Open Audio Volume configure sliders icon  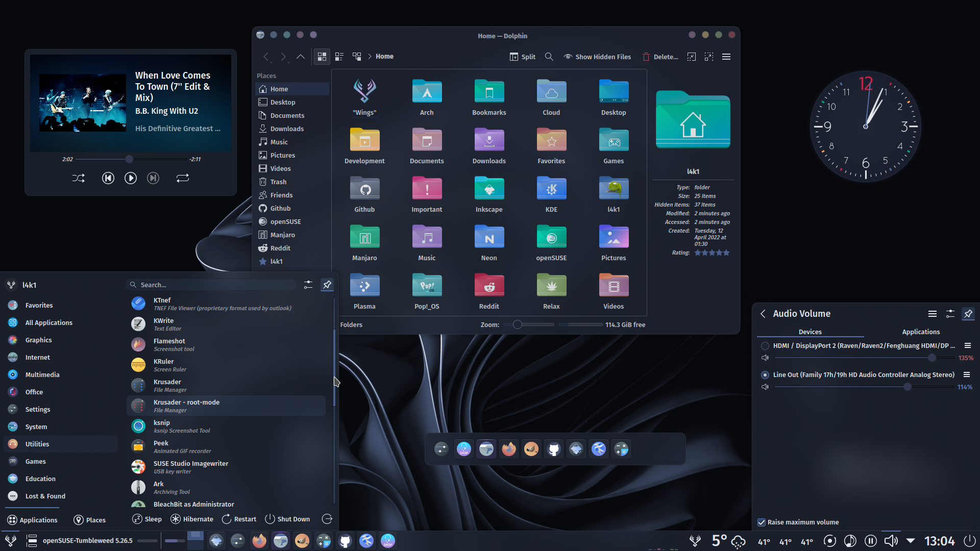[x=950, y=314]
